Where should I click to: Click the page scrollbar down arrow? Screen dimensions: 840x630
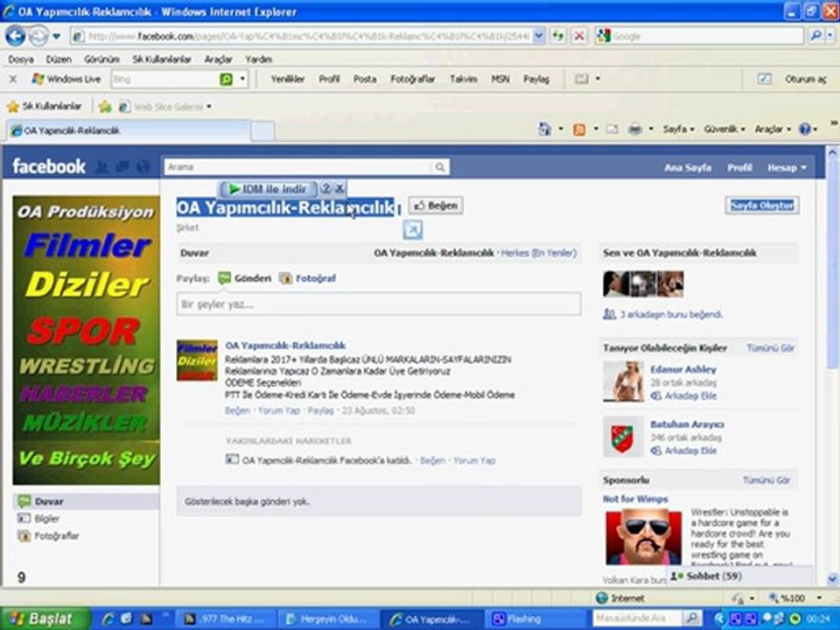pyautogui.click(x=832, y=578)
